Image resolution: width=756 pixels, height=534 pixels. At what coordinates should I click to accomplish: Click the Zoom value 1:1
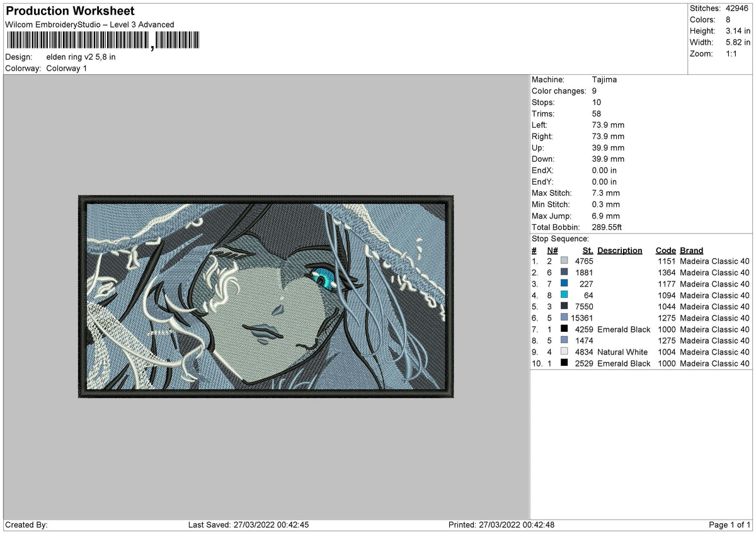[733, 54]
